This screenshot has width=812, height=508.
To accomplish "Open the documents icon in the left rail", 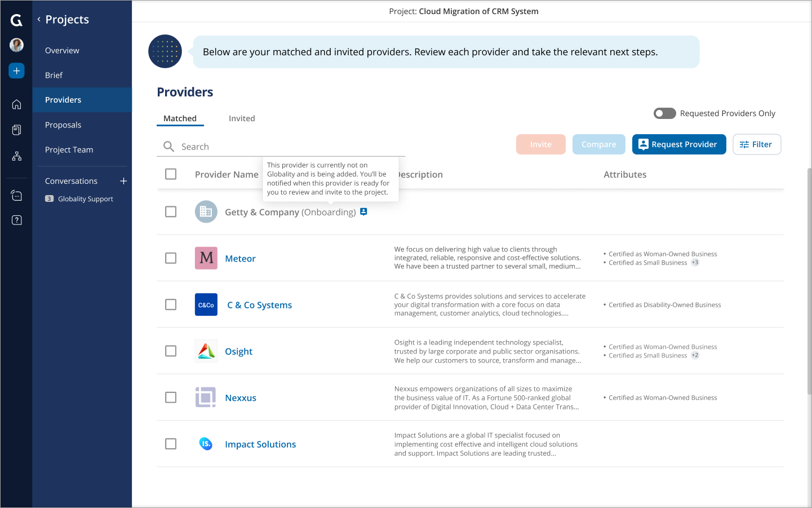I will [16, 129].
